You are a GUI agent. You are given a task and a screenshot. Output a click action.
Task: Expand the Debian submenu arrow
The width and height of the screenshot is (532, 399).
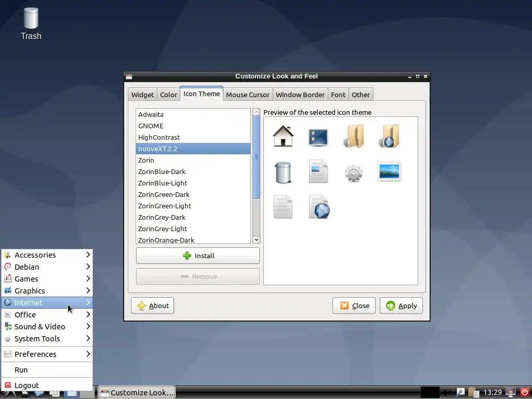click(88, 267)
